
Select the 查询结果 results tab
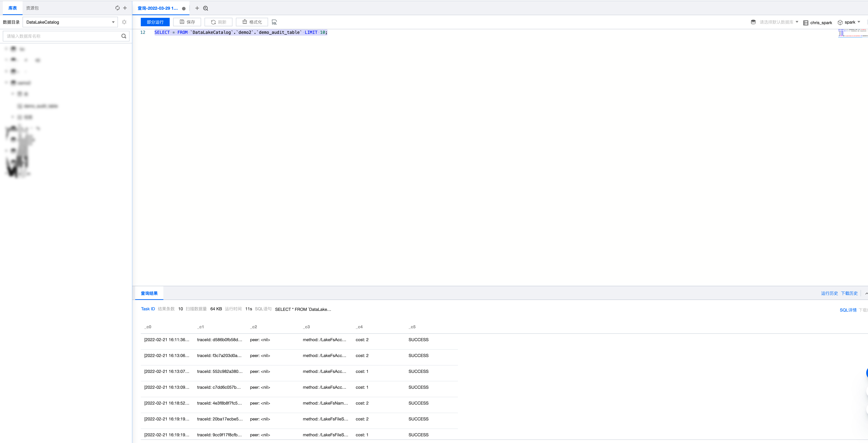point(149,293)
